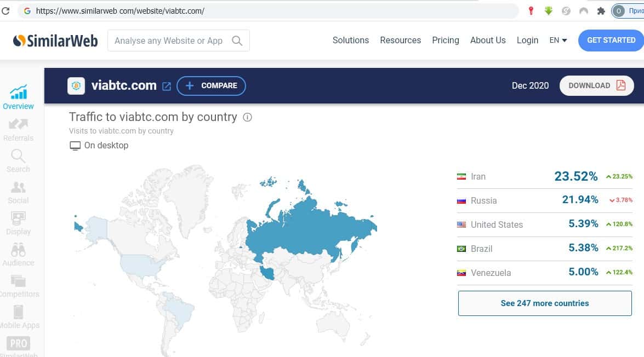This screenshot has width=644, height=357.
Task: Click the info icon next to country heading
Action: click(x=247, y=117)
